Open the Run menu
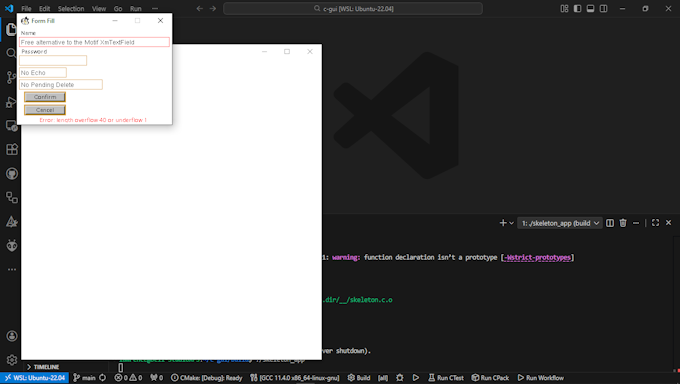This screenshot has height=384, width=680. pyautogui.click(x=136, y=9)
